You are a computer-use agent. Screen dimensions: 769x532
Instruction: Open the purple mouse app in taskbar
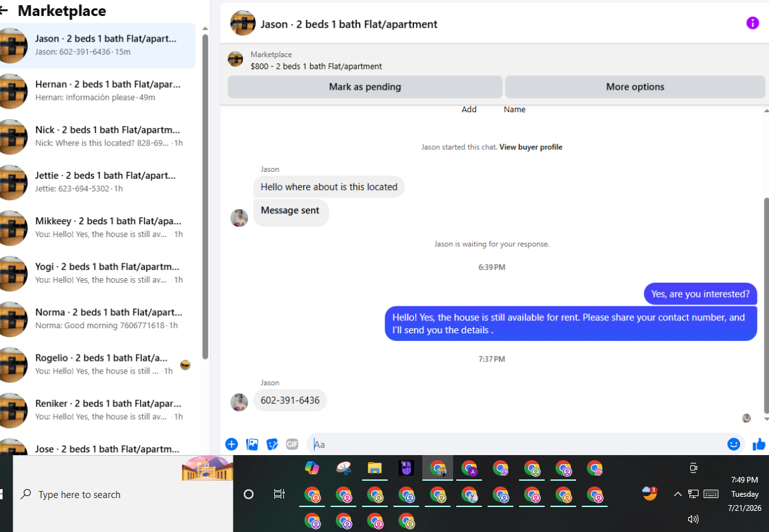[x=406, y=468]
